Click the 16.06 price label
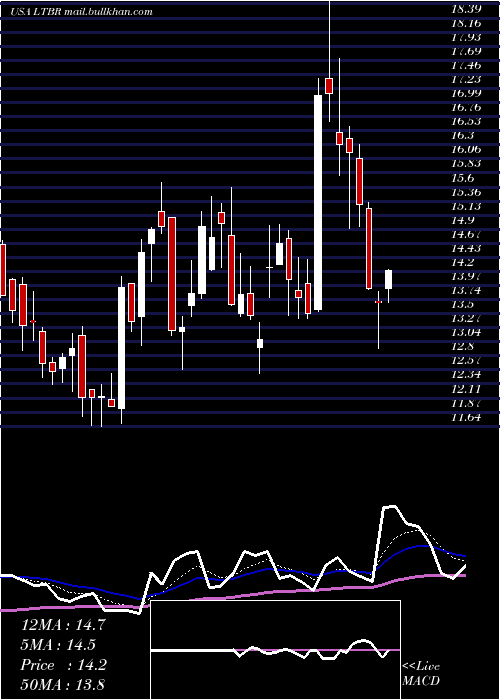Image resolution: width=500 pixels, height=700 pixels. (x=466, y=150)
